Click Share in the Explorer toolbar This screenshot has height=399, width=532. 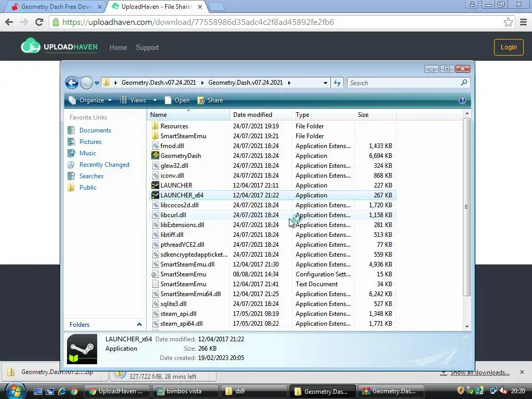(210, 100)
